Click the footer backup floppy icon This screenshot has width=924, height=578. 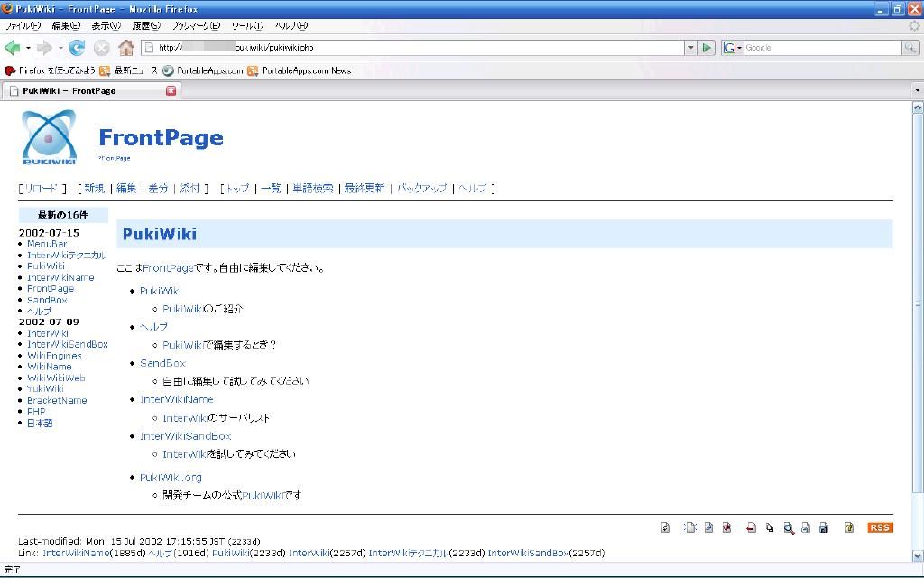tap(824, 527)
